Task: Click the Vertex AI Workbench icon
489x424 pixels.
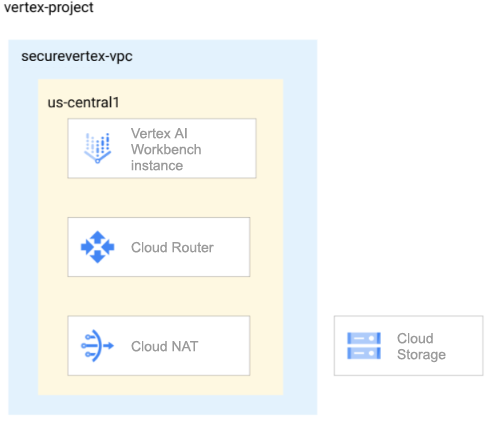Action: point(97,148)
